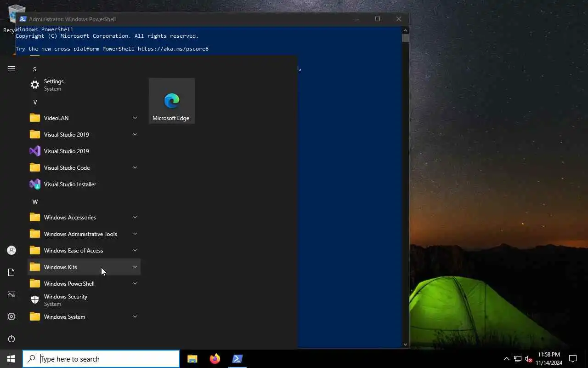Click PowerShell scrollbar down arrow
Image resolution: width=588 pixels, height=368 pixels.
pos(405,344)
